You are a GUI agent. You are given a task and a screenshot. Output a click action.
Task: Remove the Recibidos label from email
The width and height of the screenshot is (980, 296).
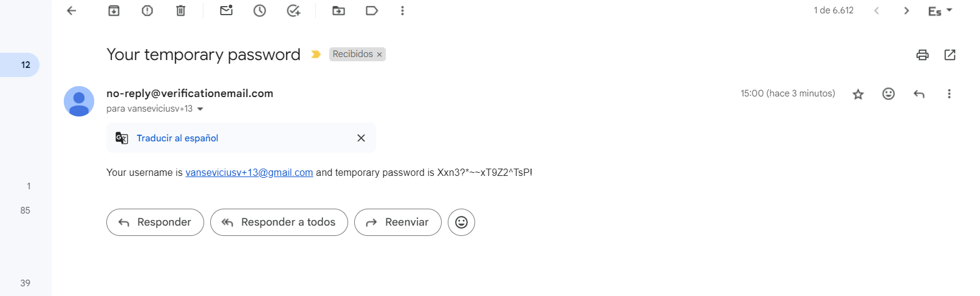point(380,55)
